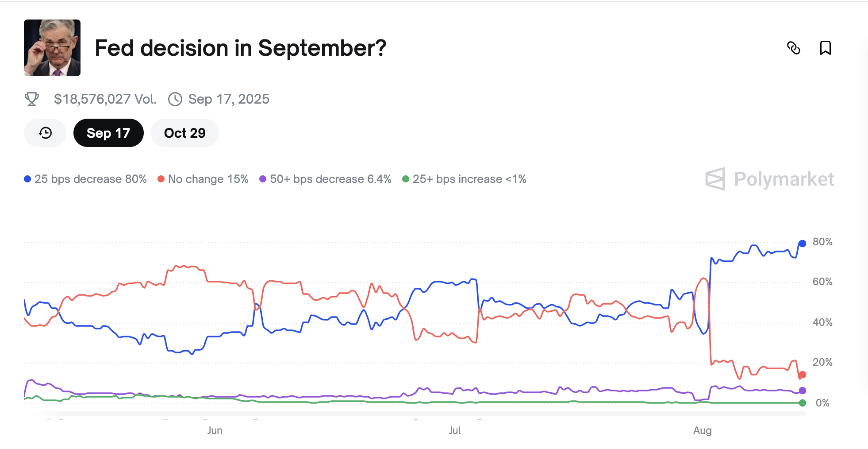Image resolution: width=868 pixels, height=449 pixels.
Task: Click the green endpoint marker at 0%
Action: (x=802, y=403)
